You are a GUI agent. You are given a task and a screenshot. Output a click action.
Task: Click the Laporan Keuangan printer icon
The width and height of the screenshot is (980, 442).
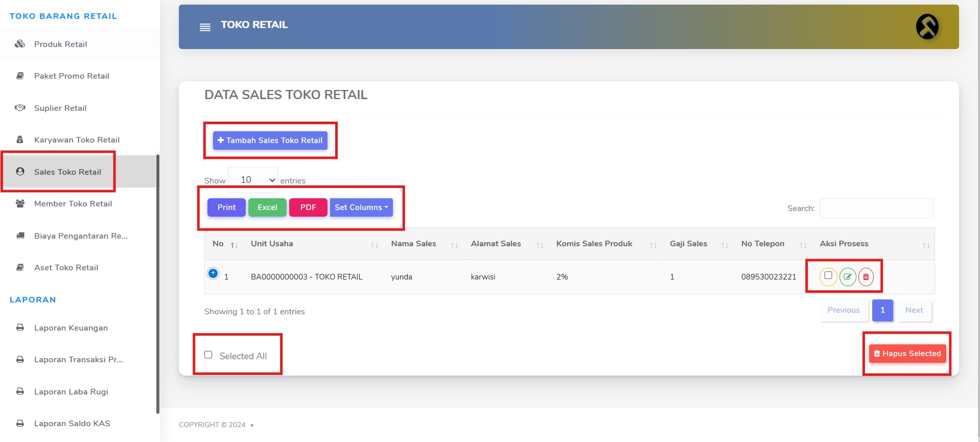pyautogui.click(x=20, y=328)
